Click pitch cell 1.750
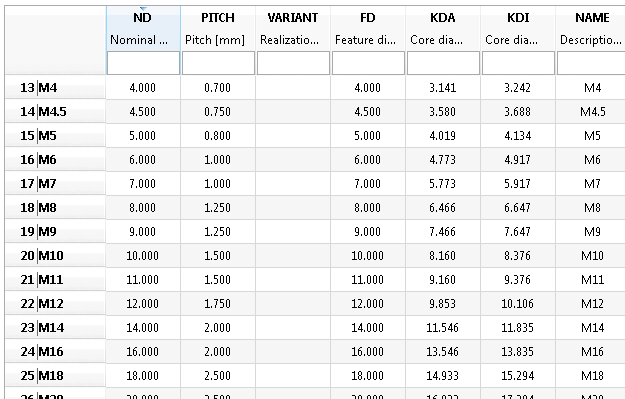The height and width of the screenshot is (399, 625). 218,303
